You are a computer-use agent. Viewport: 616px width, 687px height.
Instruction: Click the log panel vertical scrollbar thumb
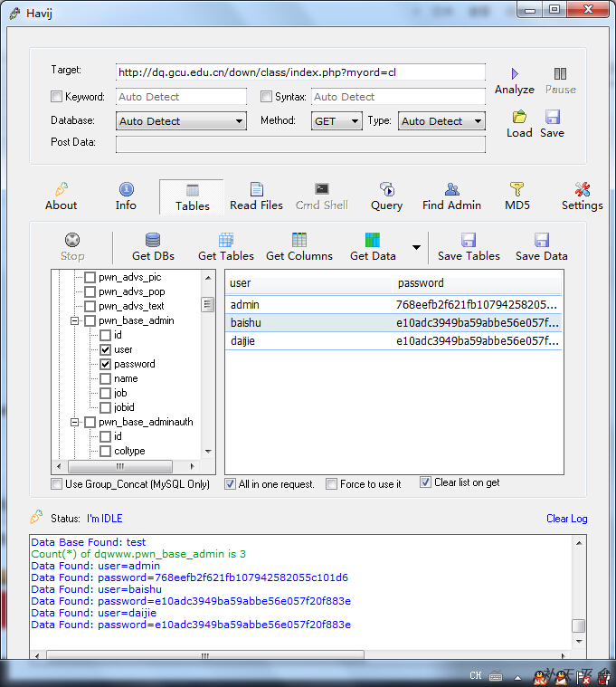click(579, 625)
